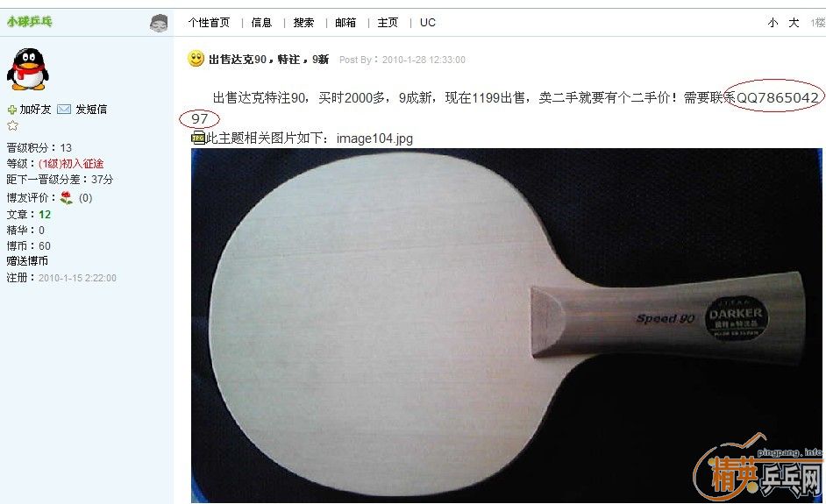
Task: Click the green plus add-friend icon
Action: pyautogui.click(x=11, y=110)
